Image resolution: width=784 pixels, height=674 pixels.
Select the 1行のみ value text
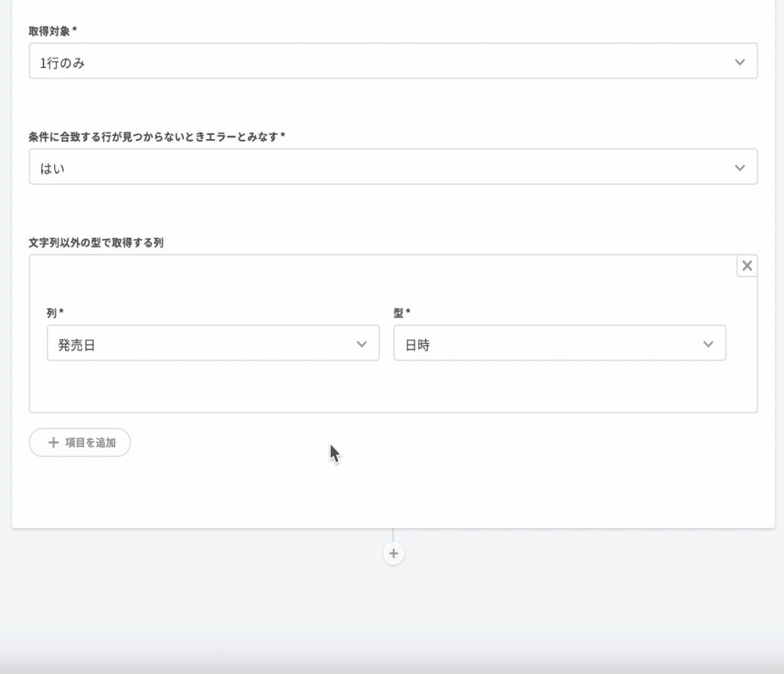point(62,62)
